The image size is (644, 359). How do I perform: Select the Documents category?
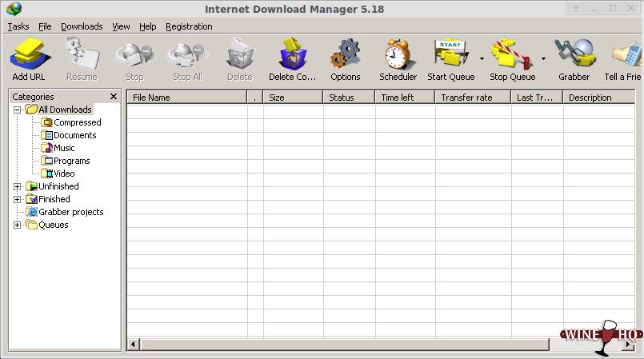tap(74, 135)
